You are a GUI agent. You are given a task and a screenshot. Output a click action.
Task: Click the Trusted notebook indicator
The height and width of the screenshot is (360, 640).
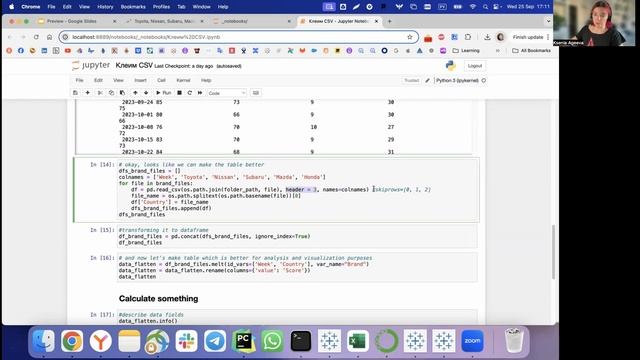coord(411,80)
